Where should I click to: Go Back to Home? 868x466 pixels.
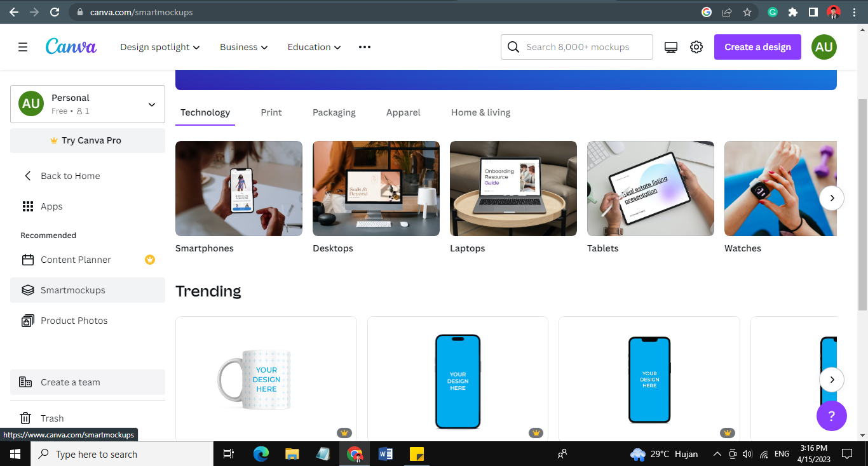(x=70, y=176)
